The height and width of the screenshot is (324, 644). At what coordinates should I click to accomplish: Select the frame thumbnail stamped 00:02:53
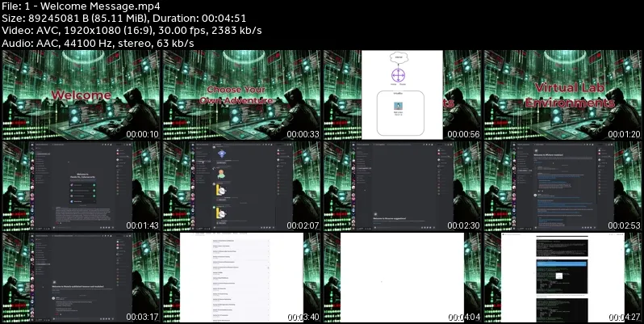point(563,187)
